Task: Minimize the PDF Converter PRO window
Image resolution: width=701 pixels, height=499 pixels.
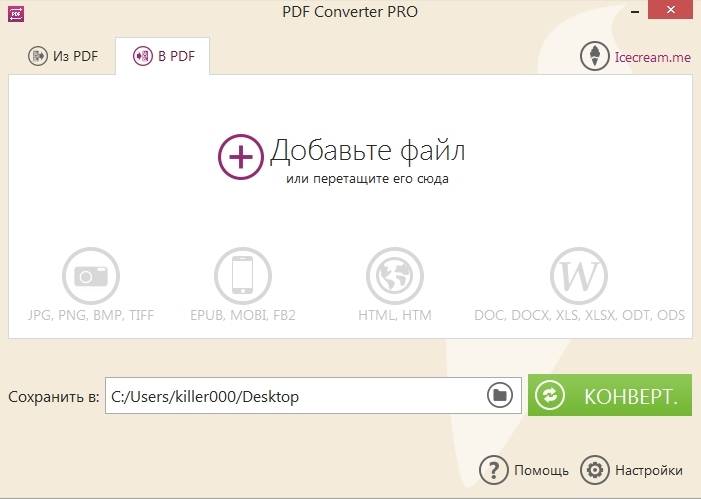Action: point(634,12)
